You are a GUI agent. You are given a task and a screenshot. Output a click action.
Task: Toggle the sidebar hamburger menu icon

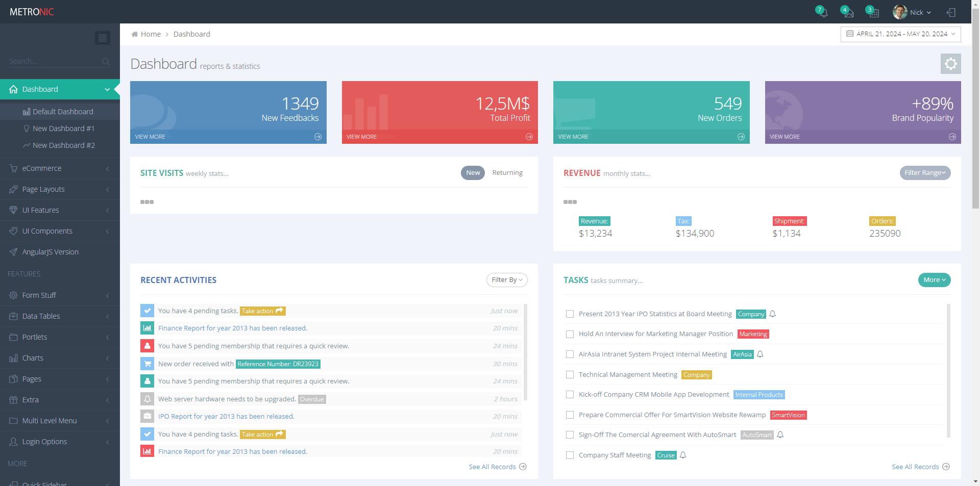click(x=103, y=38)
